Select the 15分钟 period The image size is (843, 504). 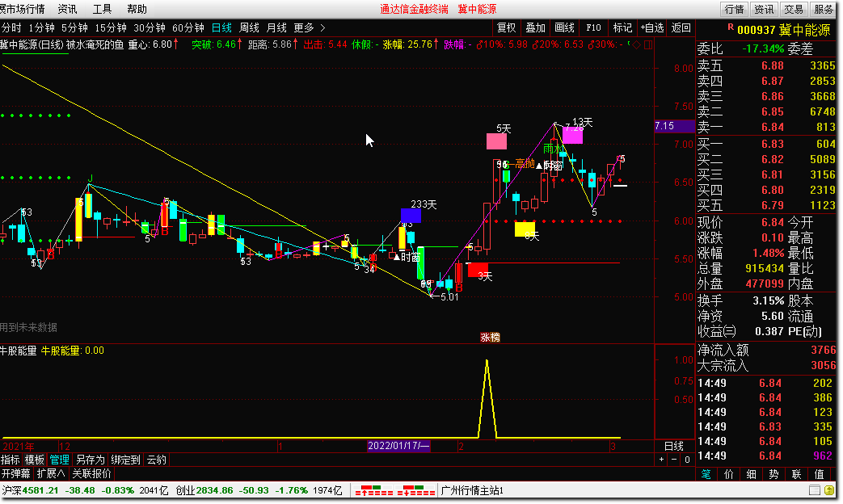[x=110, y=27]
